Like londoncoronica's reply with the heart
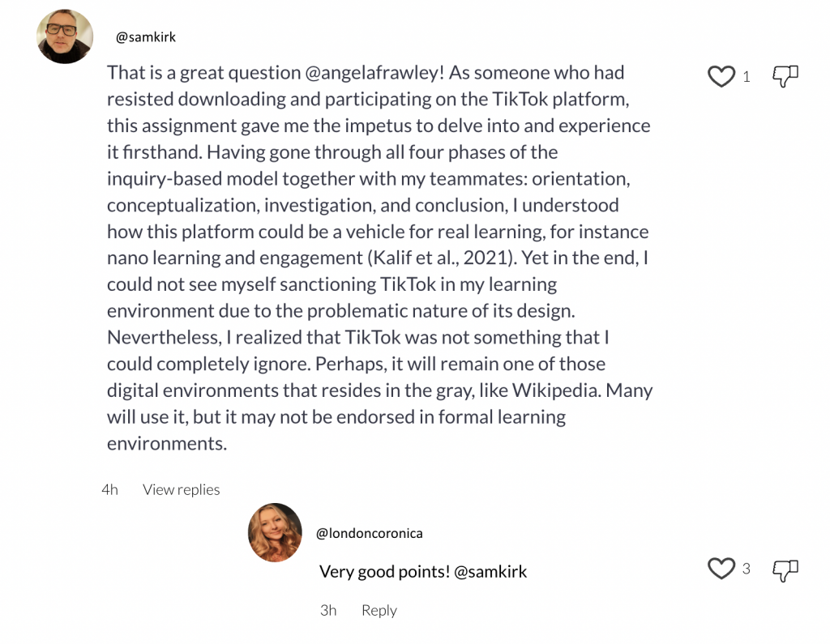Screen dimensions: 830x644 pos(721,569)
